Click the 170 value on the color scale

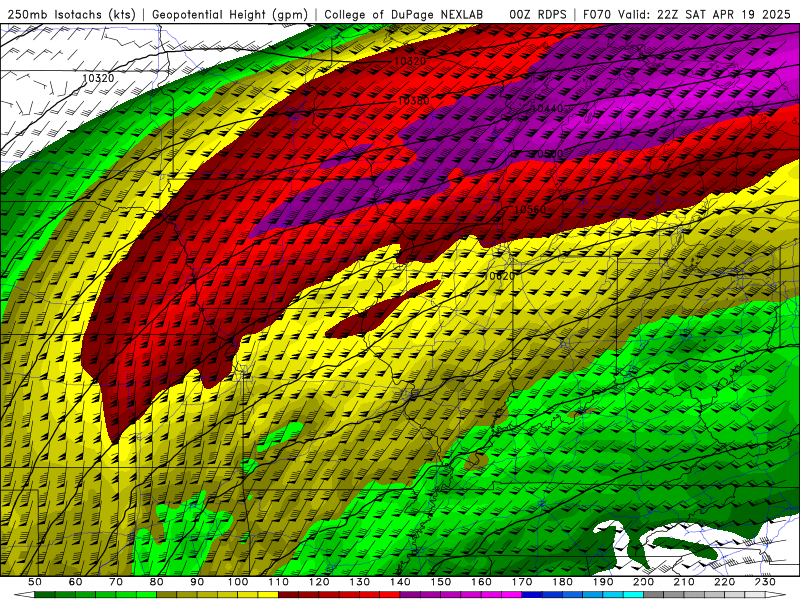coord(522,582)
